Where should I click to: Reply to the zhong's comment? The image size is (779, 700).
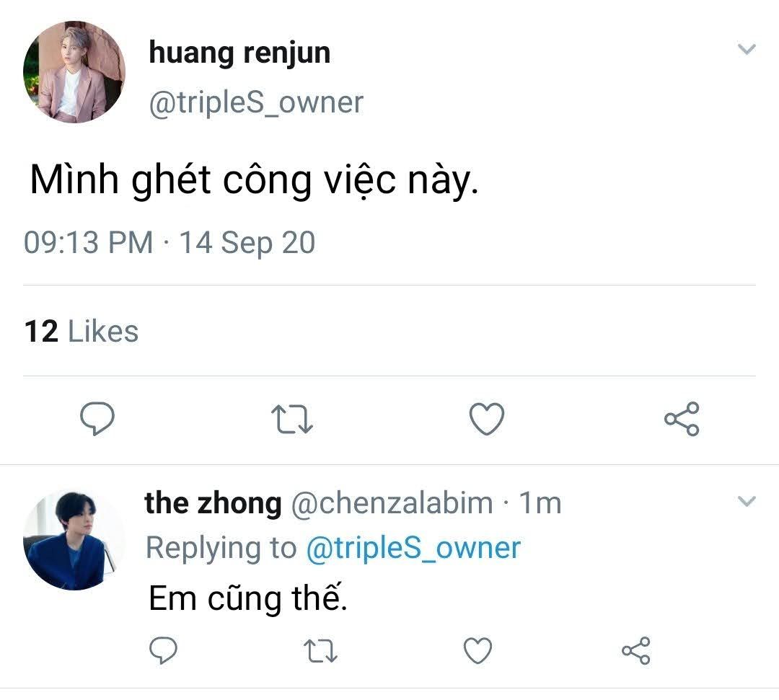pyautogui.click(x=163, y=650)
